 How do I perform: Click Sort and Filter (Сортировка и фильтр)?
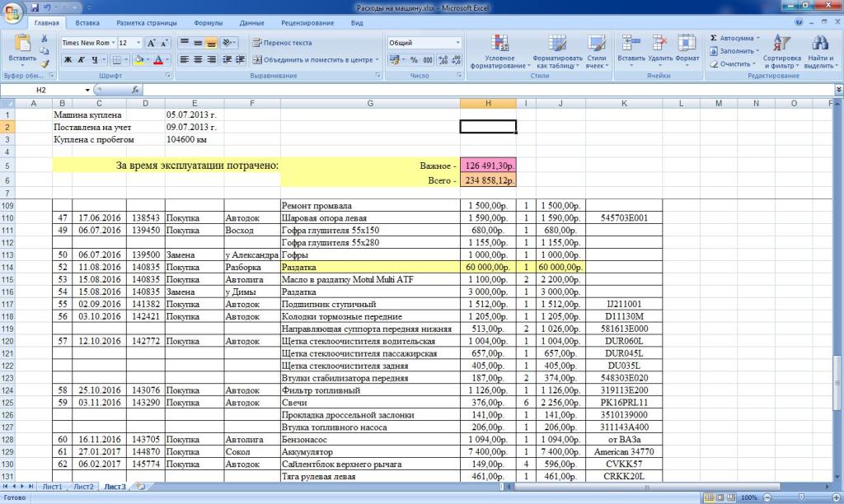pyautogui.click(x=781, y=51)
